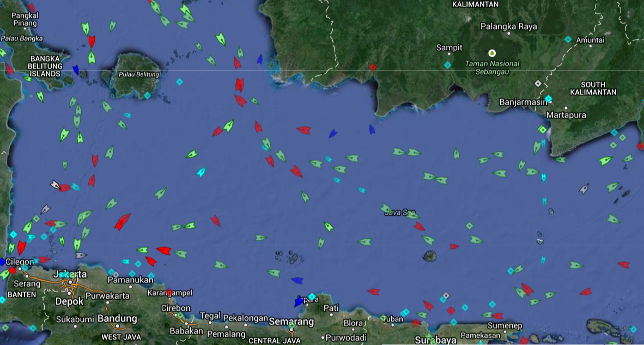
Task: Click the Semarang city label
Action: (x=291, y=322)
